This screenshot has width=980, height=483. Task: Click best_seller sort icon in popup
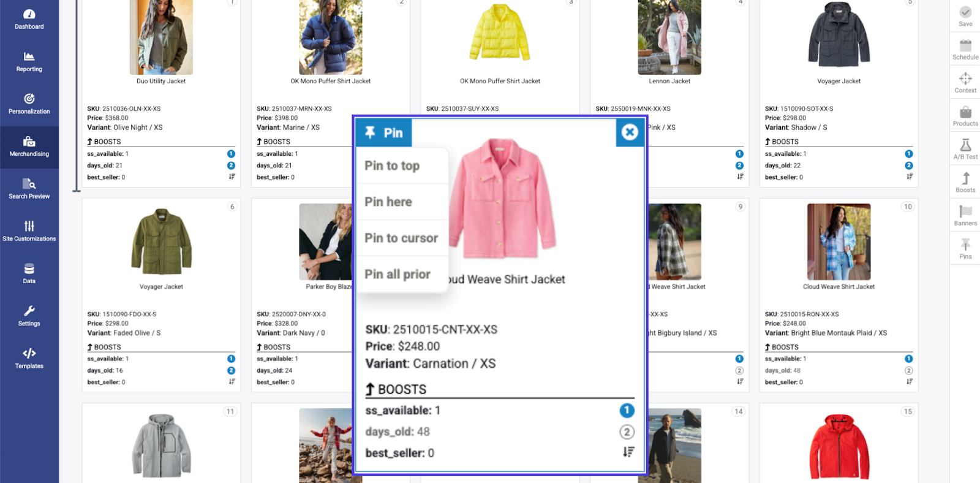(628, 452)
